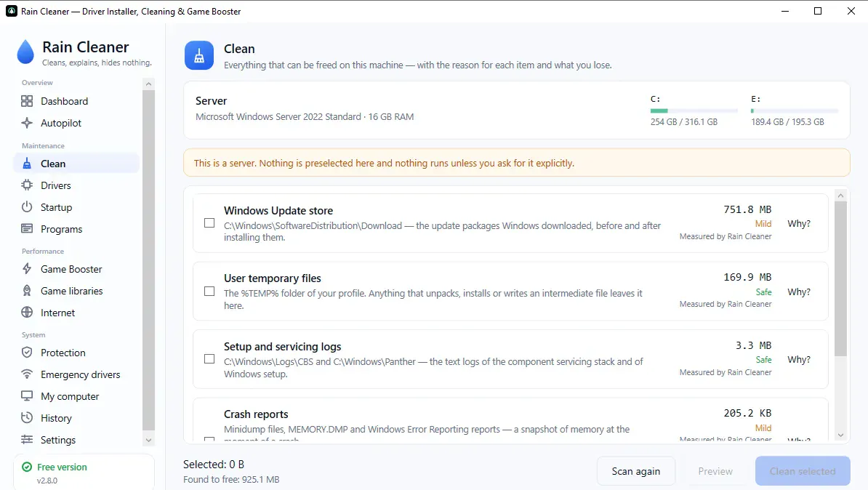
Task: Expand Why? for User temporary files
Action: click(799, 292)
